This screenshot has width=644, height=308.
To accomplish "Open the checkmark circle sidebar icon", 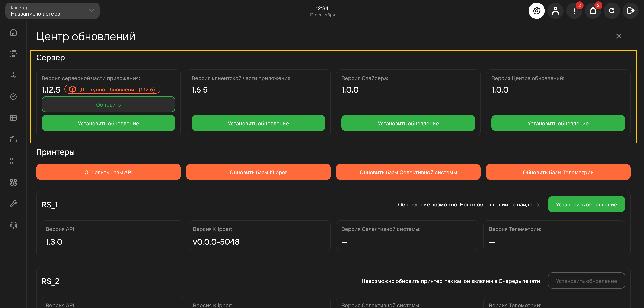I will tap(13, 97).
